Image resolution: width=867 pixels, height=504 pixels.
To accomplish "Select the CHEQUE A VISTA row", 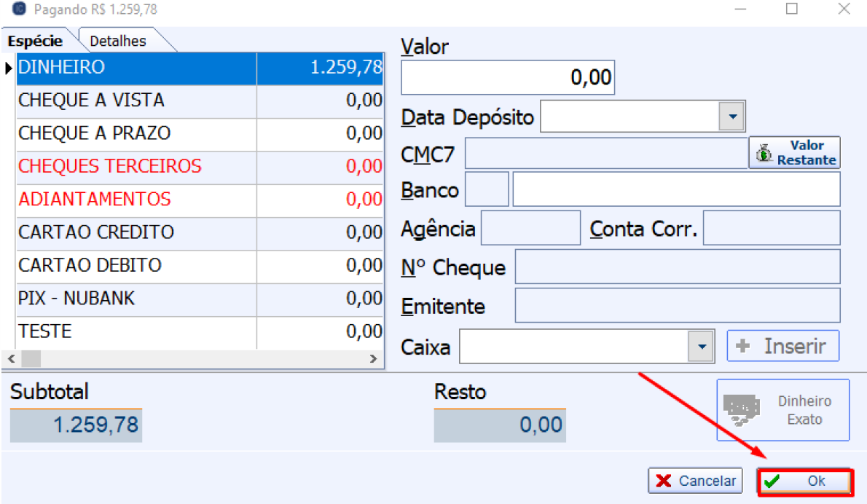I will click(x=136, y=101).
